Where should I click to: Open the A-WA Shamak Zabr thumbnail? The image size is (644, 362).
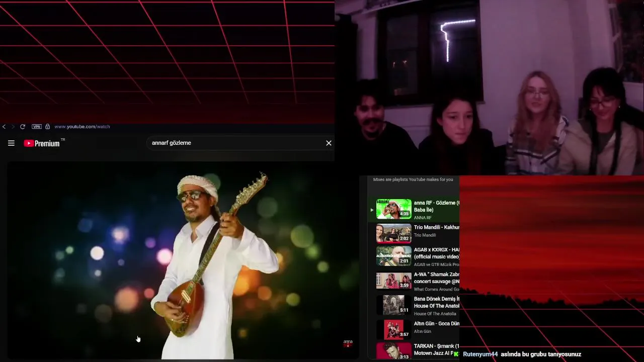[x=393, y=281]
